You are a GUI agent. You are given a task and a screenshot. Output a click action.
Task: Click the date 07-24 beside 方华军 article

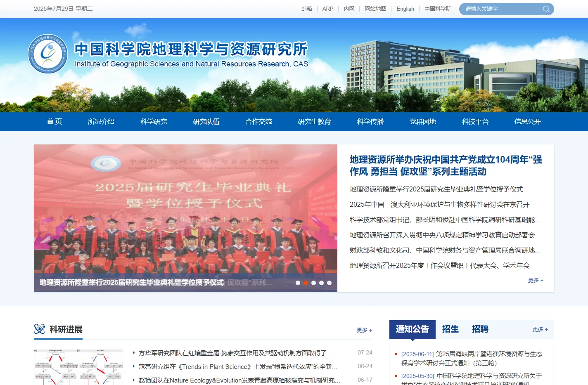coord(365,352)
